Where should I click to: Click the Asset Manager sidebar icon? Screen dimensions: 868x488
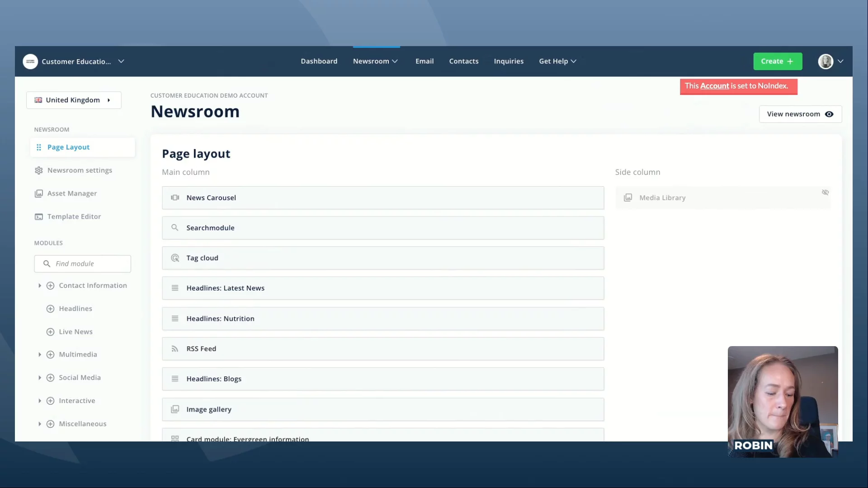pyautogui.click(x=39, y=193)
